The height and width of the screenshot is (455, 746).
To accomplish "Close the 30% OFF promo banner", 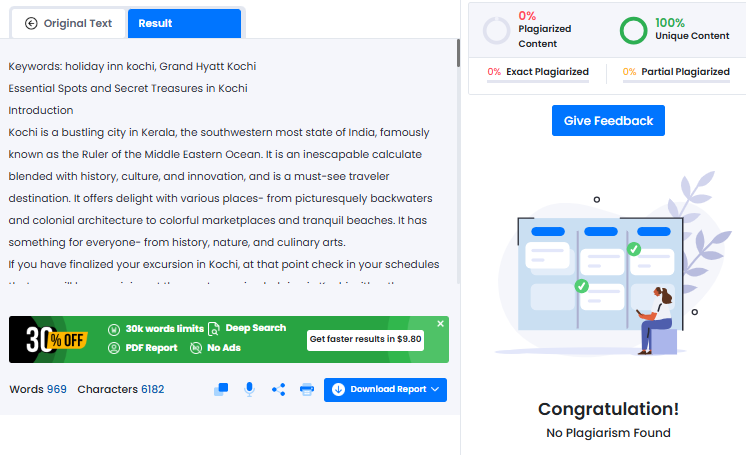I will [x=441, y=324].
